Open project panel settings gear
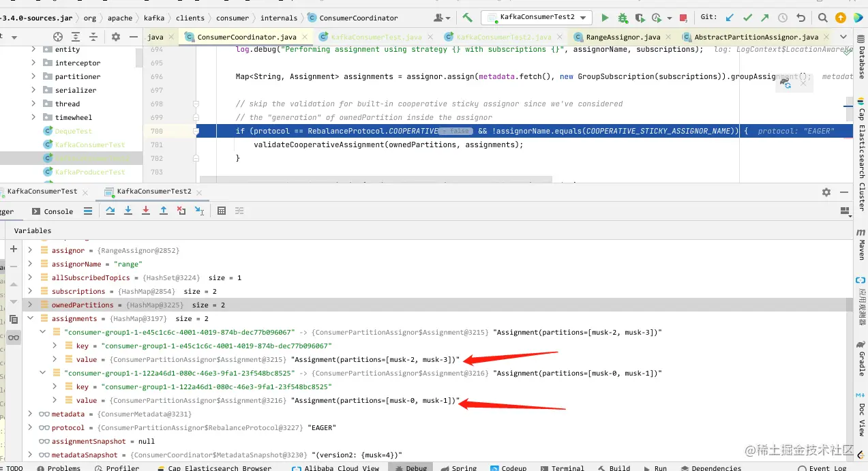The image size is (868, 471). [115, 37]
